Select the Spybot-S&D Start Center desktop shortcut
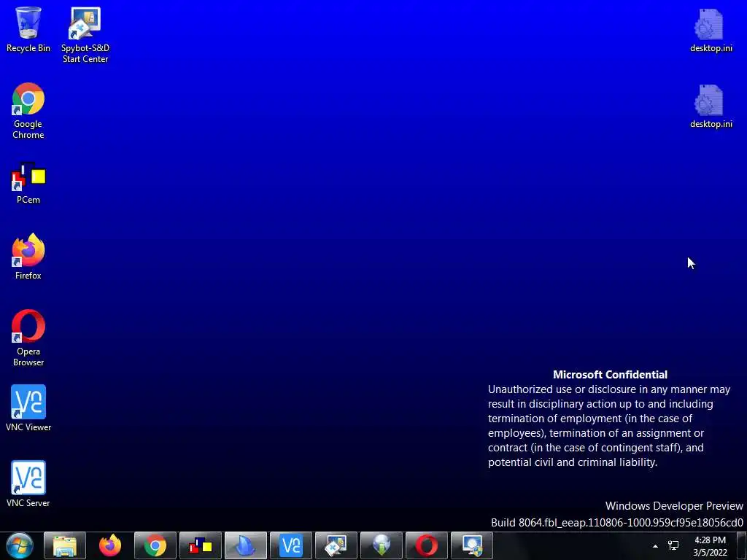Viewport: 747px width, 560px height. pos(85,35)
